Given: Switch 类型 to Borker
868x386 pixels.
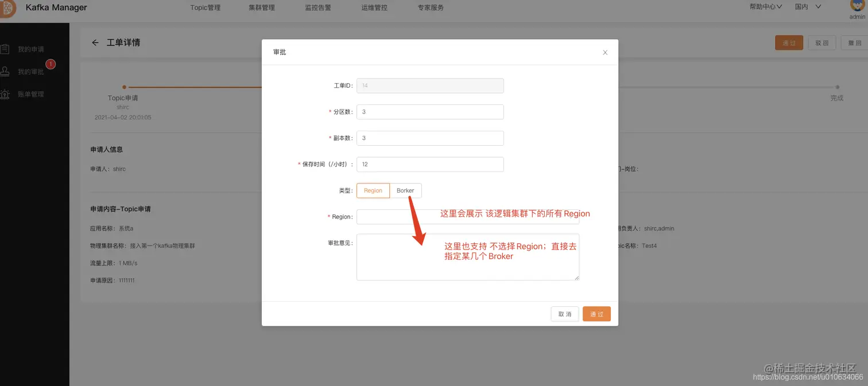Looking at the screenshot, I should coord(405,190).
